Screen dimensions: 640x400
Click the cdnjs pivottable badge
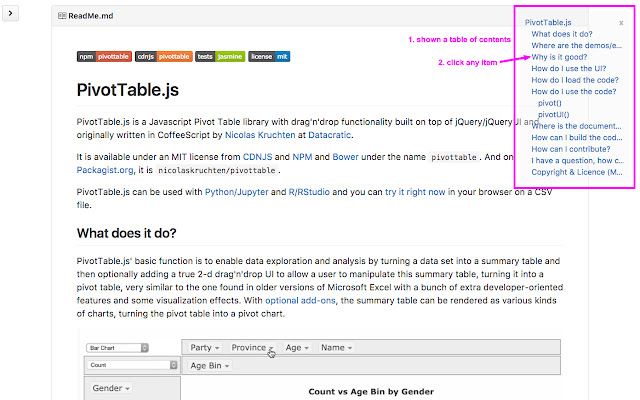point(164,56)
